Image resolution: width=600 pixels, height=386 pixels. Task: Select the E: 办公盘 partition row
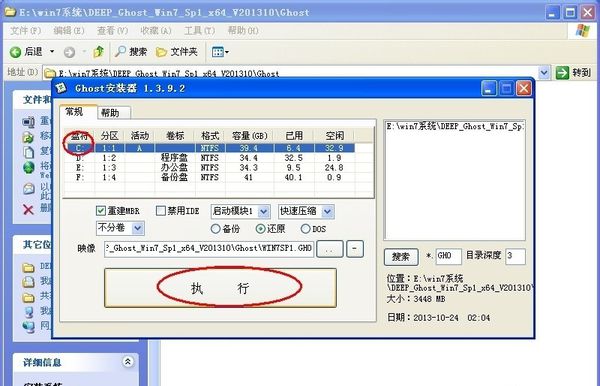[209, 168]
